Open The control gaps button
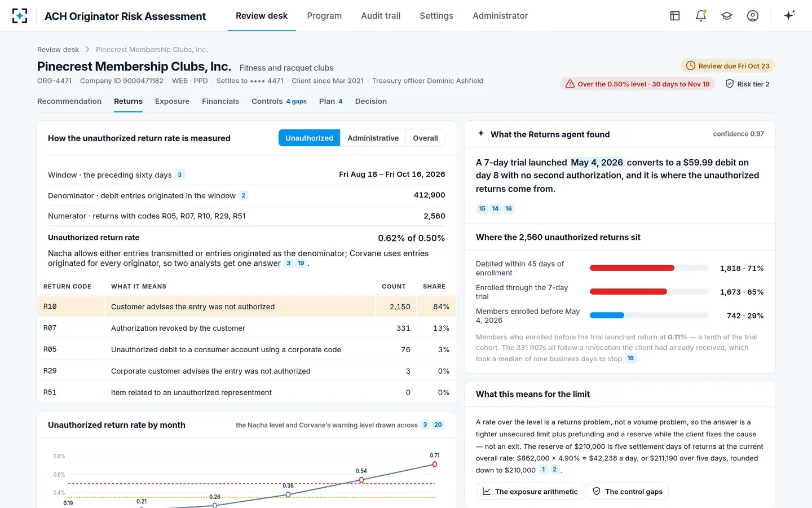The image size is (812, 508). tap(628, 492)
